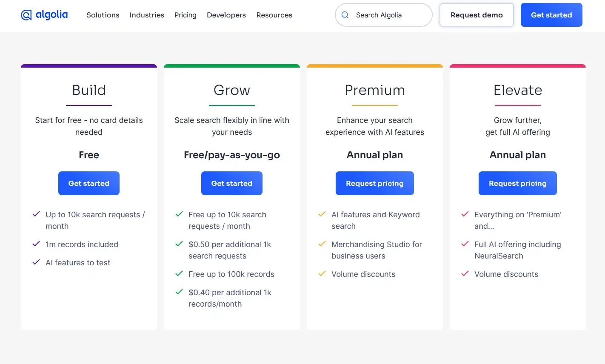The image size is (605, 364).
Task: Click 'Volume discounts' in the Elevate card
Action: coord(506,274)
